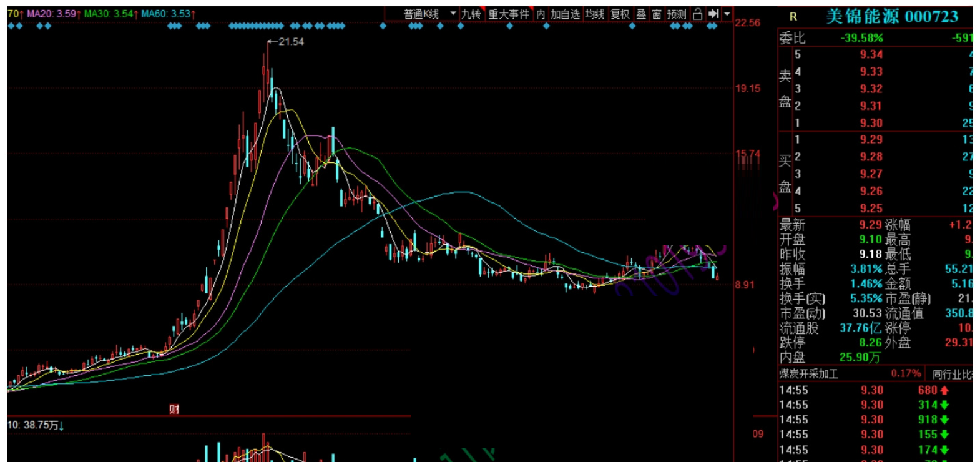The height and width of the screenshot is (462, 980).
Task: Click the 财 finance marker on chart
Action: [x=174, y=409]
